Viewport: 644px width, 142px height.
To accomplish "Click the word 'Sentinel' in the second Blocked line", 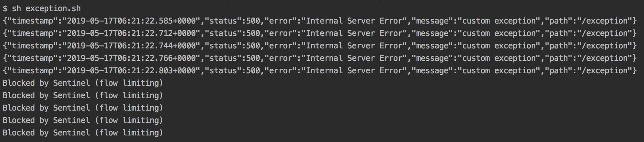I will coord(72,96).
